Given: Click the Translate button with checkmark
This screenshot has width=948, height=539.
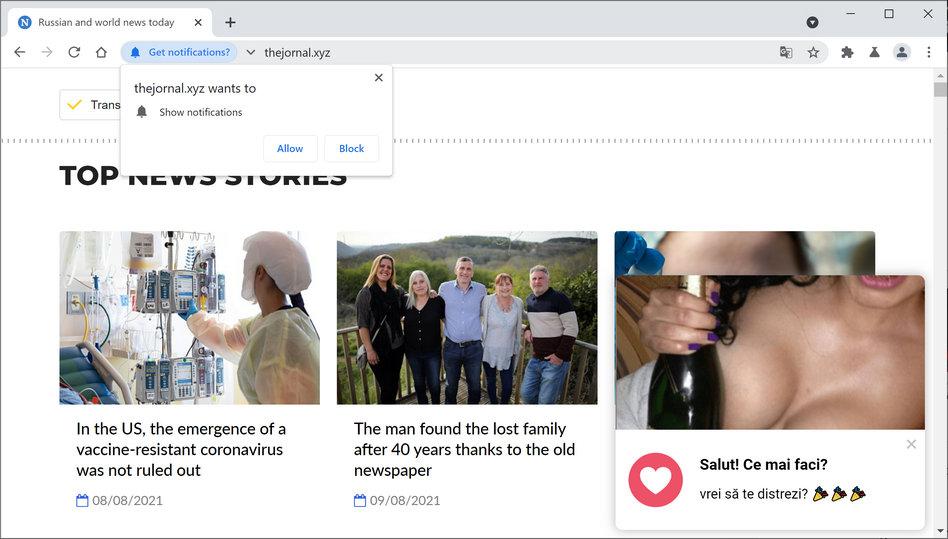Looking at the screenshot, I should (91, 105).
